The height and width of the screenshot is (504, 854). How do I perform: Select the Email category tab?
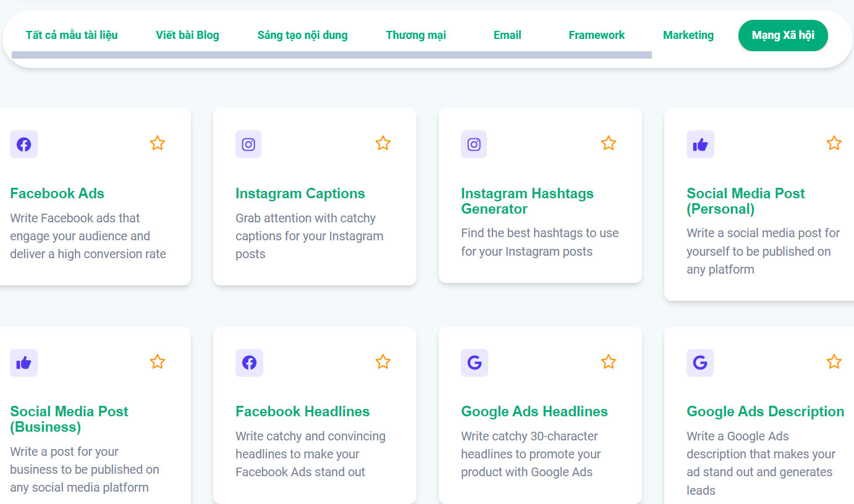(507, 35)
